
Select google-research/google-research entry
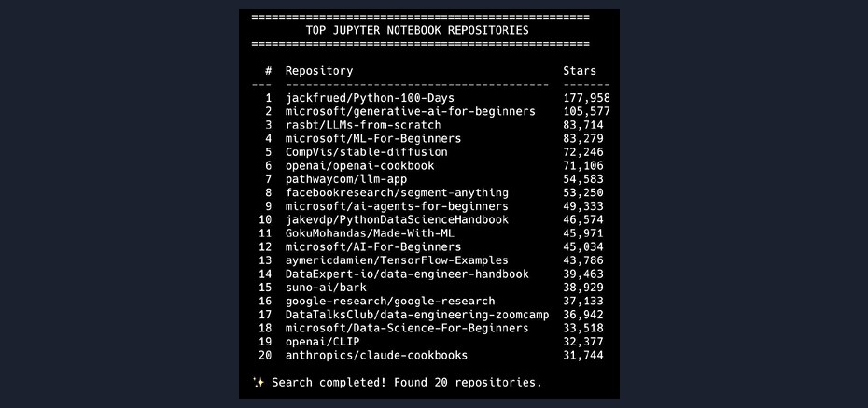point(390,302)
